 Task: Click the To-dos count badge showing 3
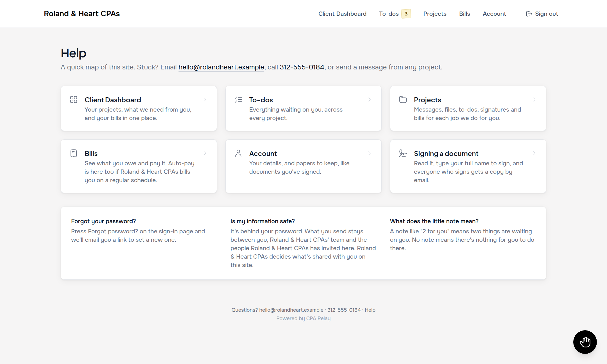(406, 14)
